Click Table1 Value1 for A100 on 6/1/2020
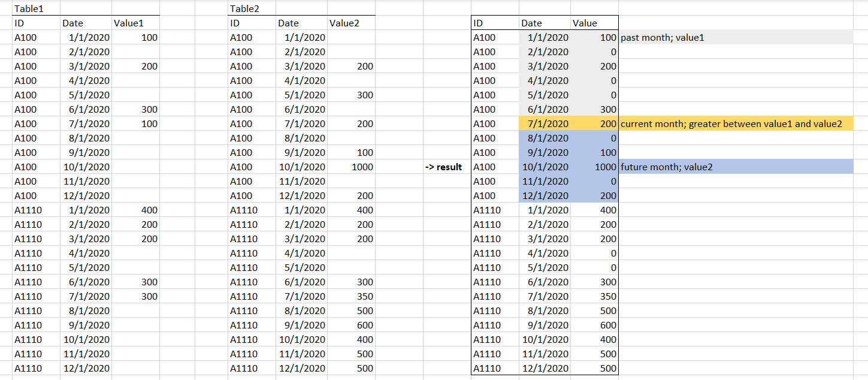This screenshot has width=868, height=380. pyautogui.click(x=135, y=109)
